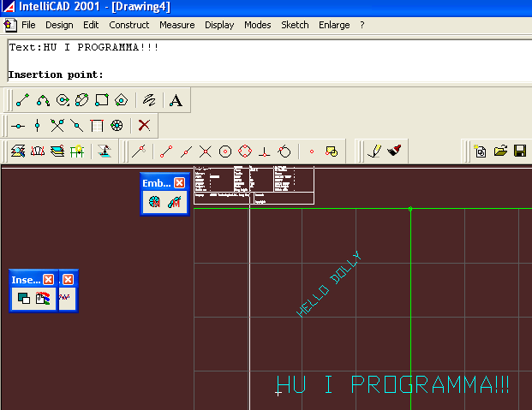Click insert block icon in Inse... palette

[x=24, y=298]
